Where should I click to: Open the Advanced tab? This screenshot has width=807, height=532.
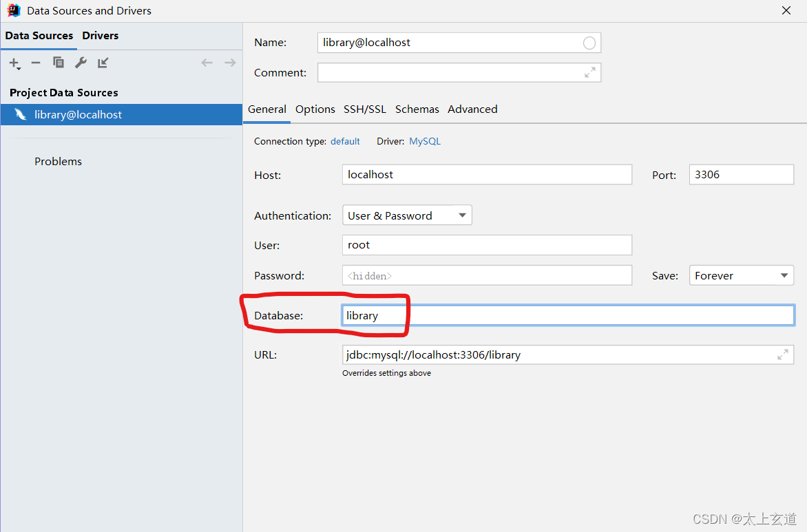472,109
